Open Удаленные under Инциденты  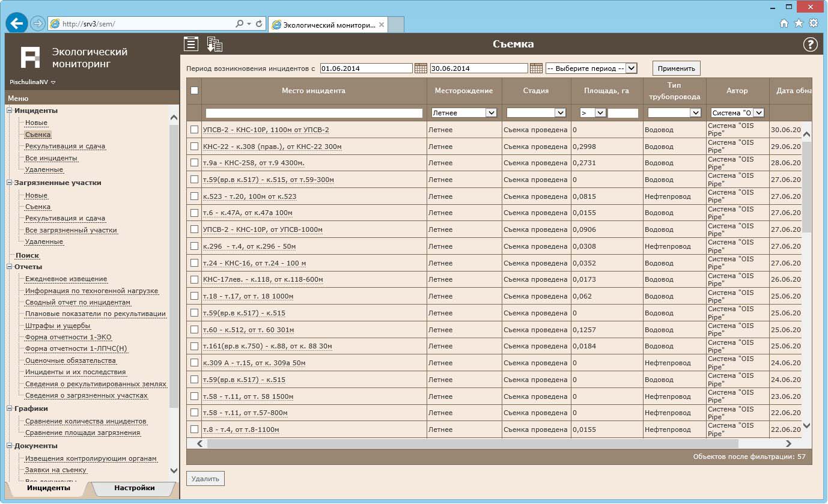pos(44,170)
